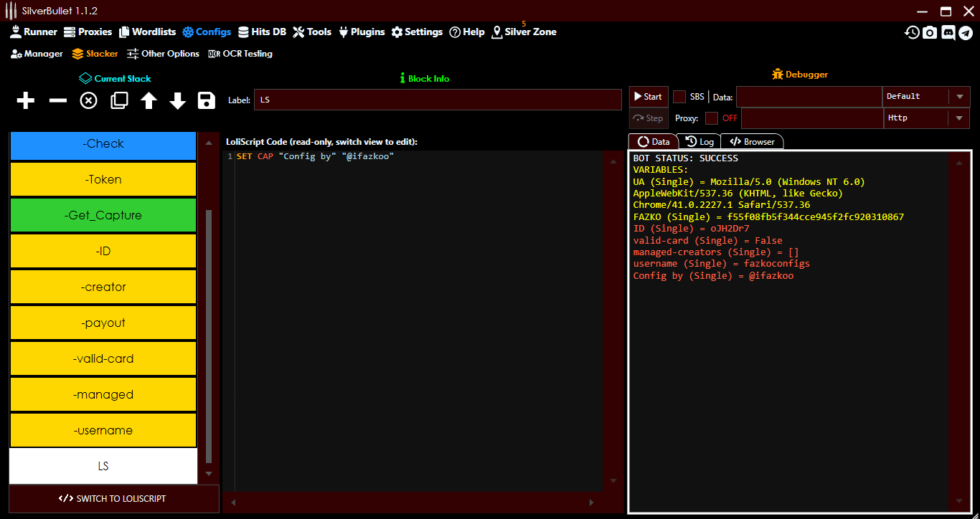Screen dimensions: 980x519
Task: Click SWITCH TO LOLISCRIPT
Action: [113, 499]
